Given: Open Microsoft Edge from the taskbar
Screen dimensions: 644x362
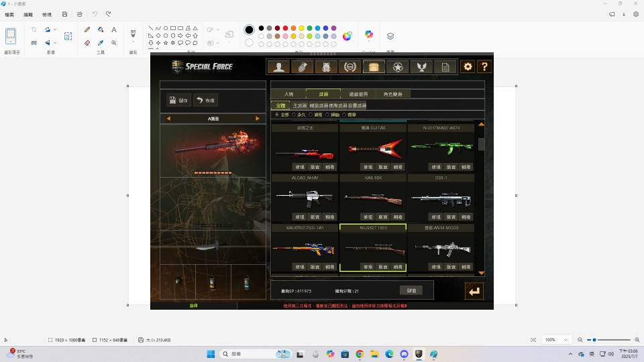Looking at the screenshot, I should pos(389,354).
